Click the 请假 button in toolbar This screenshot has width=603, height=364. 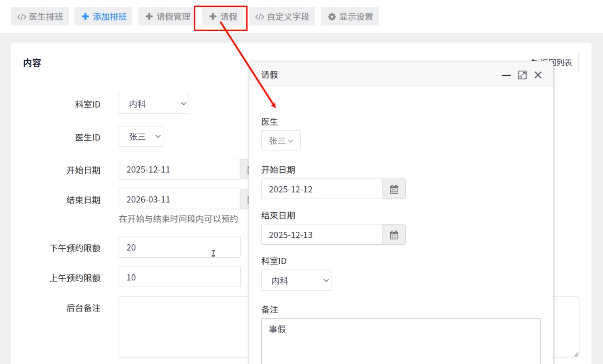tap(223, 17)
